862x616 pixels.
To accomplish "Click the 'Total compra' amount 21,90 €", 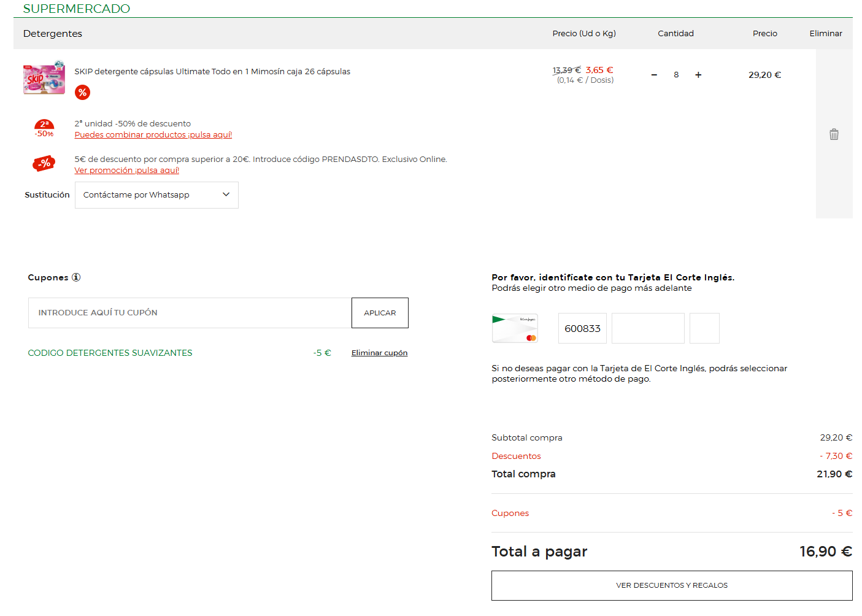I will 834,474.
